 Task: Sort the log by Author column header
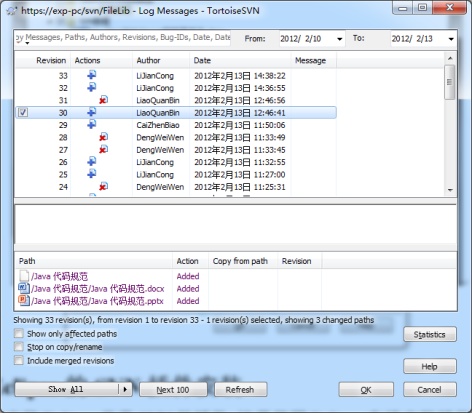tap(148, 60)
